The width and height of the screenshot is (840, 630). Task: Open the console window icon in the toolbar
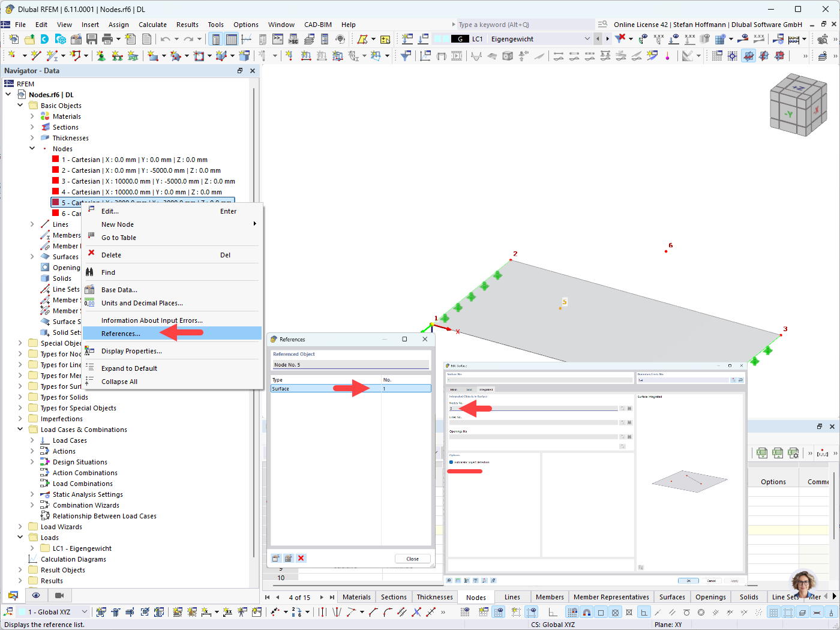point(278,39)
